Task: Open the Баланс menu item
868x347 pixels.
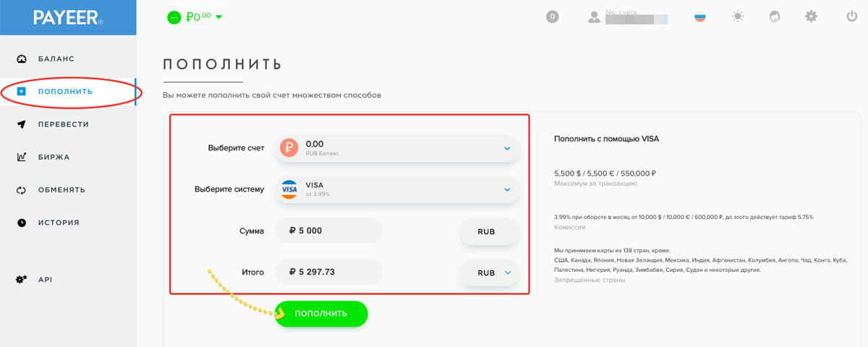Action: pyautogui.click(x=56, y=59)
